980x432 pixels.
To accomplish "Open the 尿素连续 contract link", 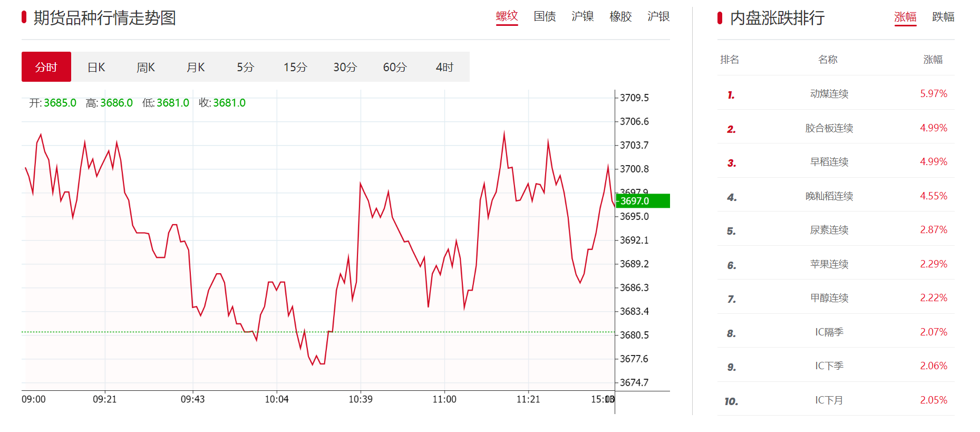I will point(829,230).
